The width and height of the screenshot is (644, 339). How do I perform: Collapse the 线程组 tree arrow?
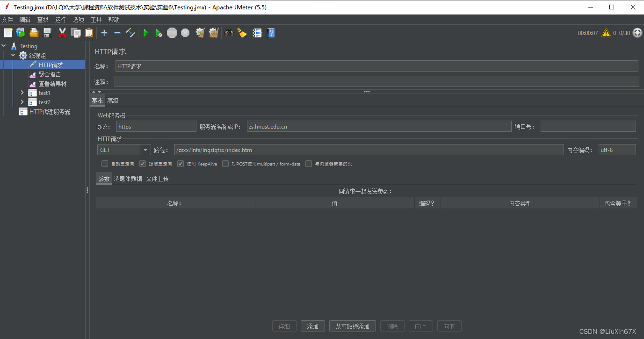click(13, 55)
